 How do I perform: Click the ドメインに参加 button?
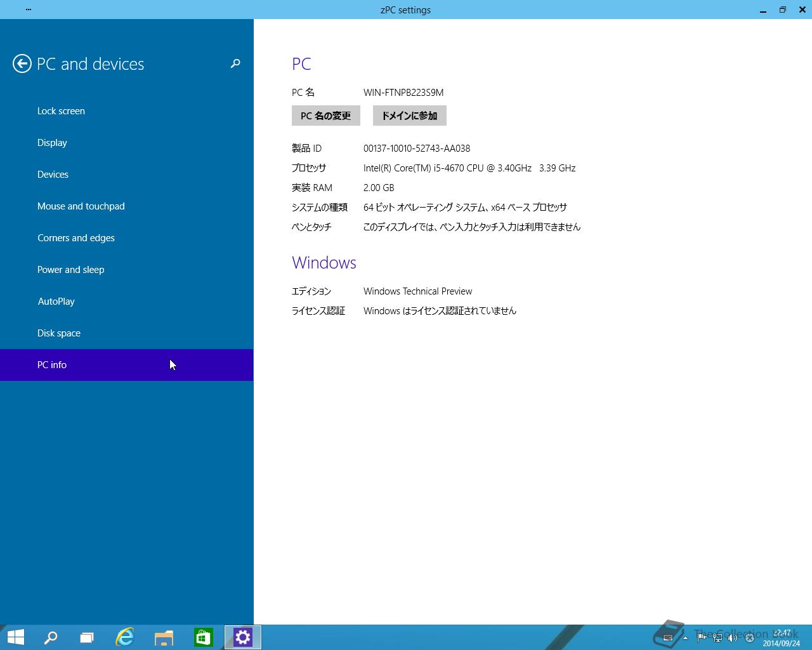[410, 116]
